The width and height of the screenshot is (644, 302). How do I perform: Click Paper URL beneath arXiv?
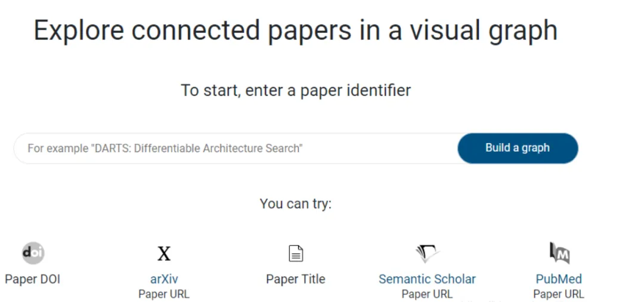click(x=164, y=294)
